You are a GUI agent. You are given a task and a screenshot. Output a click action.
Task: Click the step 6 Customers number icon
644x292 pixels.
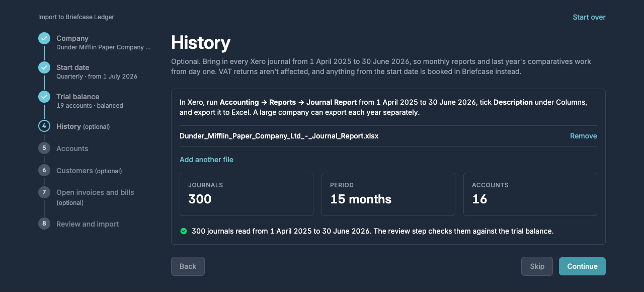click(x=44, y=170)
